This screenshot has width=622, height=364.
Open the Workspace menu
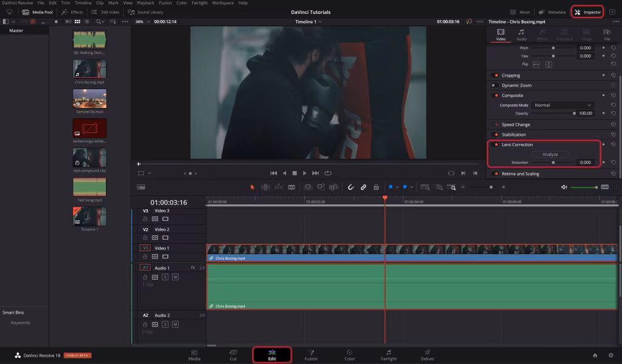(223, 3)
